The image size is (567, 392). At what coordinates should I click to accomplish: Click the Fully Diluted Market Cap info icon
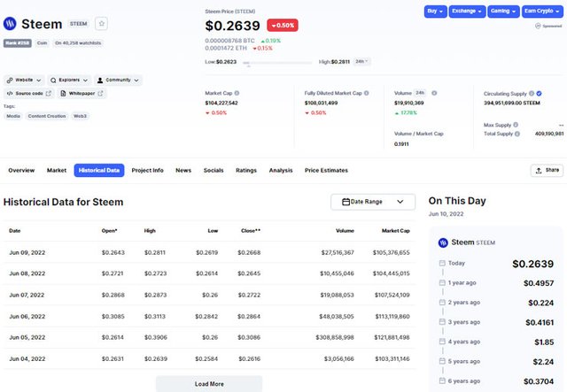[x=366, y=93]
